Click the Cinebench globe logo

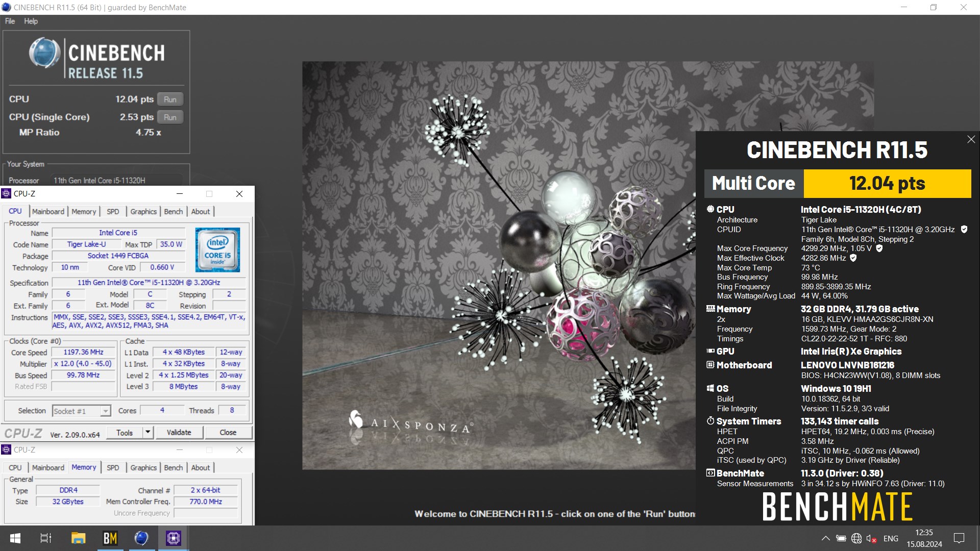[45, 53]
